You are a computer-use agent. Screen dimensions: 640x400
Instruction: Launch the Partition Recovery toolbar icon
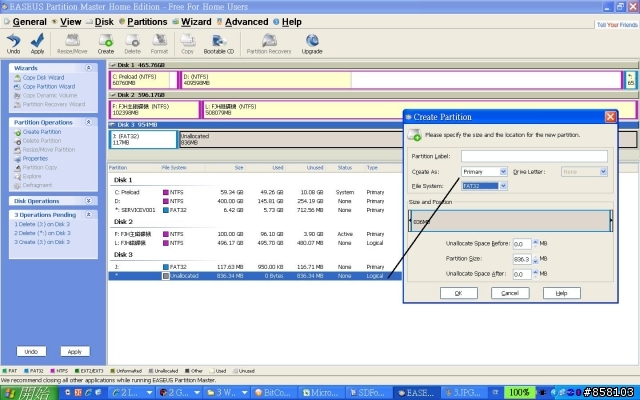pos(269,44)
